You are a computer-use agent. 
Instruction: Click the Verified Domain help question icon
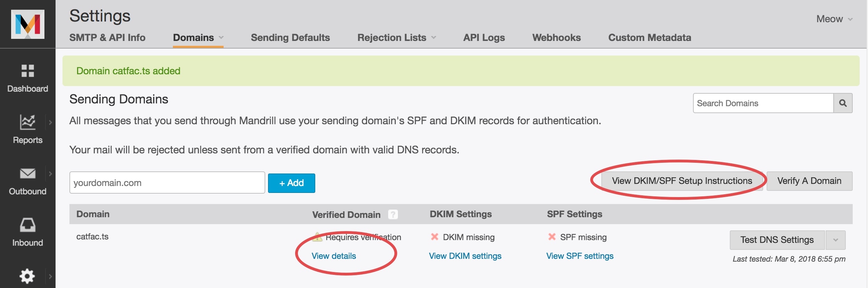[393, 214]
